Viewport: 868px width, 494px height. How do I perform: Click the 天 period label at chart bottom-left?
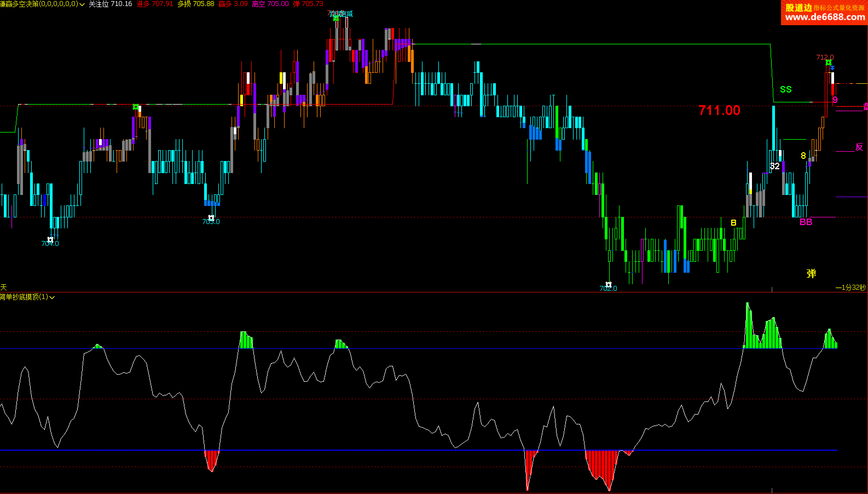4,287
